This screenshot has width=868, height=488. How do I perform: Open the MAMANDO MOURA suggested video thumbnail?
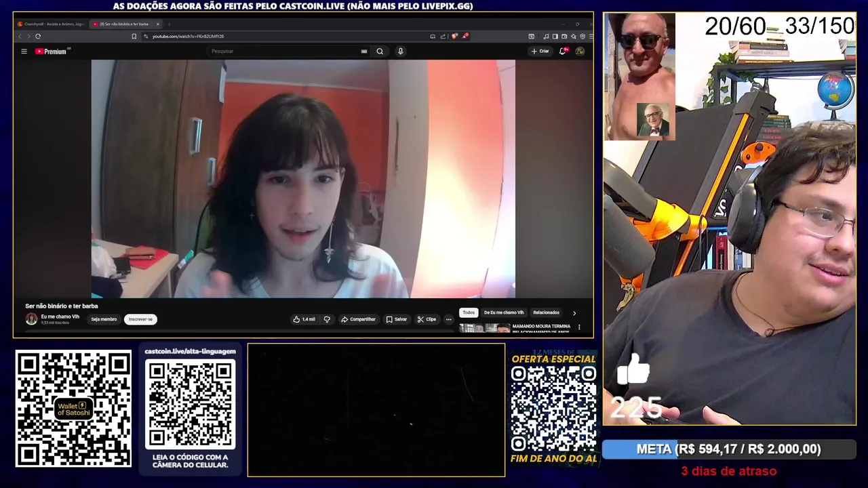pos(484,329)
